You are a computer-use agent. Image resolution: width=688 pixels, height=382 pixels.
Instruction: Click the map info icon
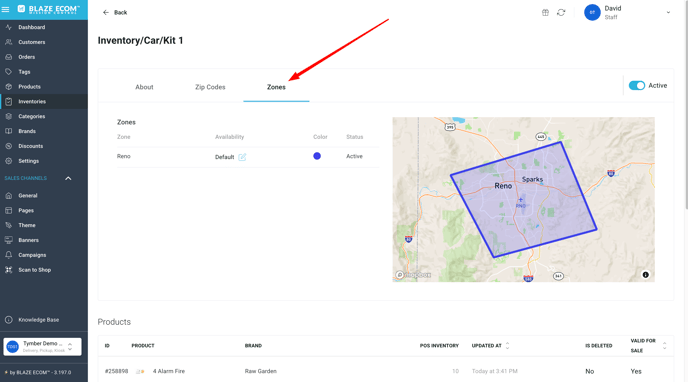(x=645, y=275)
